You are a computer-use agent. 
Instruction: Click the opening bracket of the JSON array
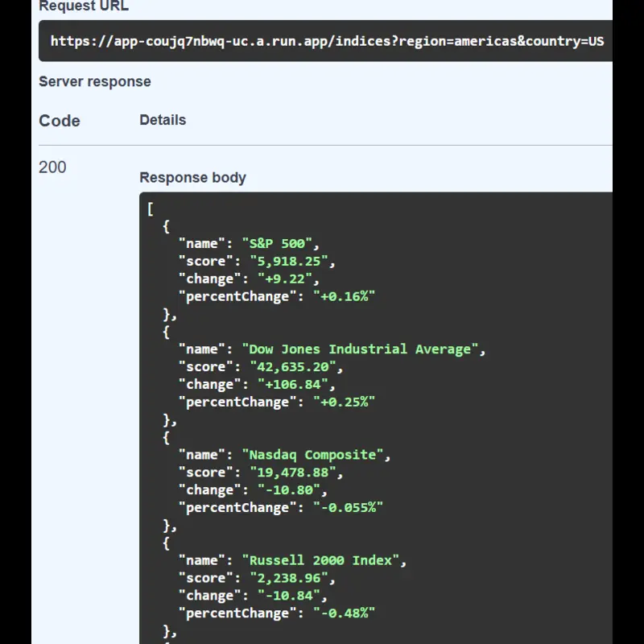[x=149, y=210]
